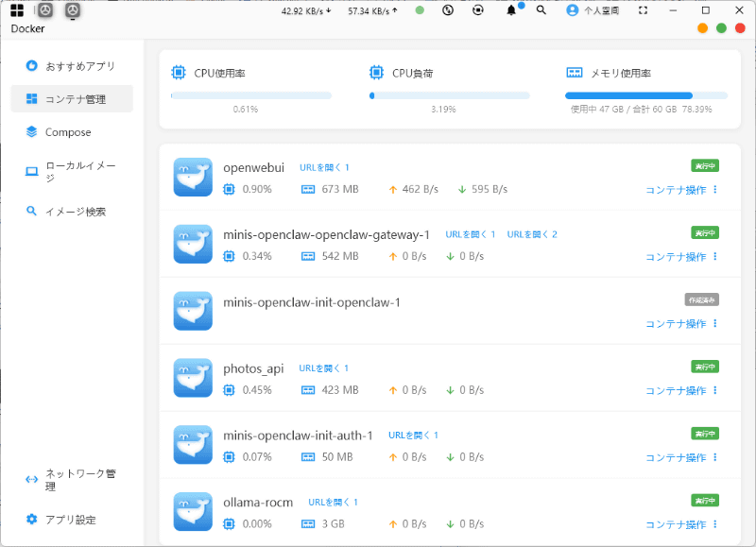Open コンテナ操作 for photos_api
756x547 pixels.
coord(680,391)
